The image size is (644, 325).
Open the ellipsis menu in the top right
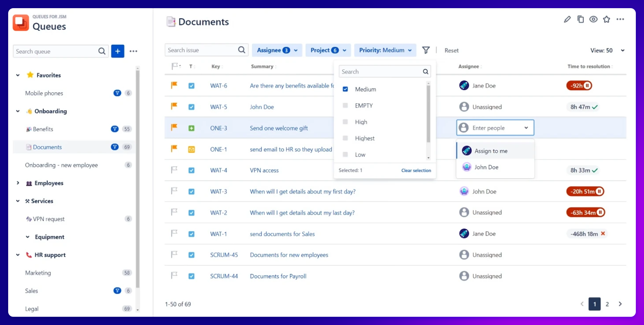click(620, 19)
